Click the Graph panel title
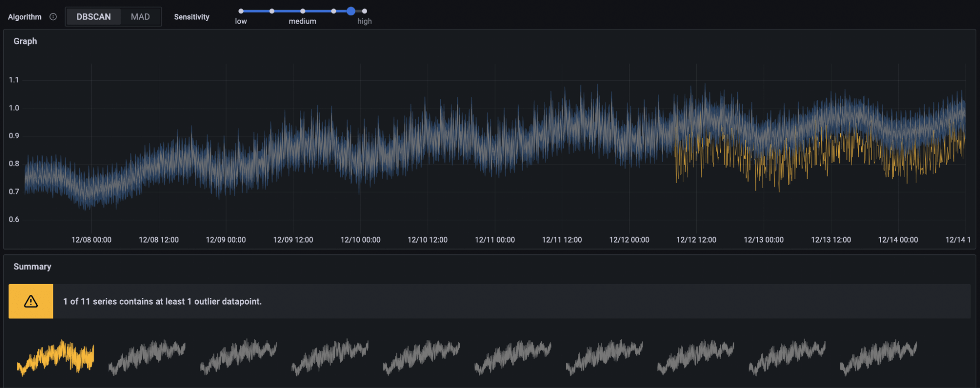The height and width of the screenshot is (388, 980). coord(25,41)
